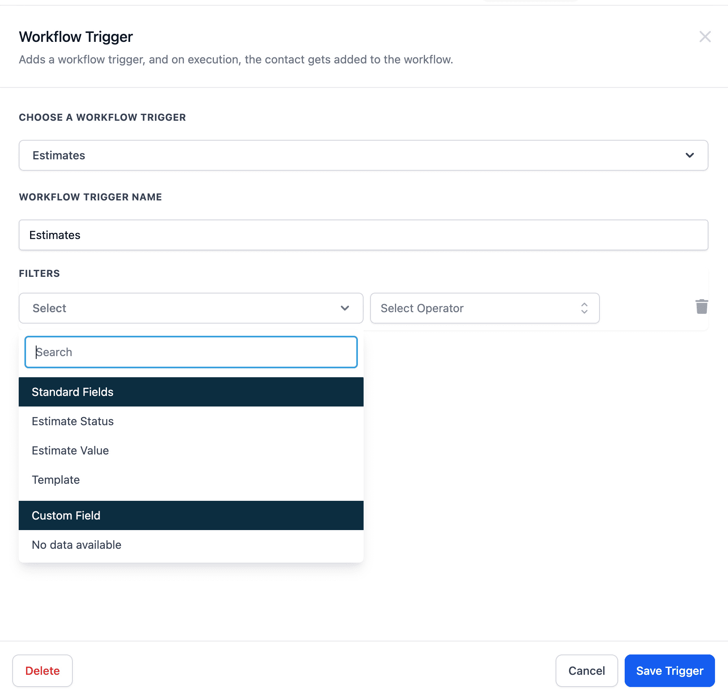Choose Estimate Value filter option
Screen dimensions: 728x700
191,450
